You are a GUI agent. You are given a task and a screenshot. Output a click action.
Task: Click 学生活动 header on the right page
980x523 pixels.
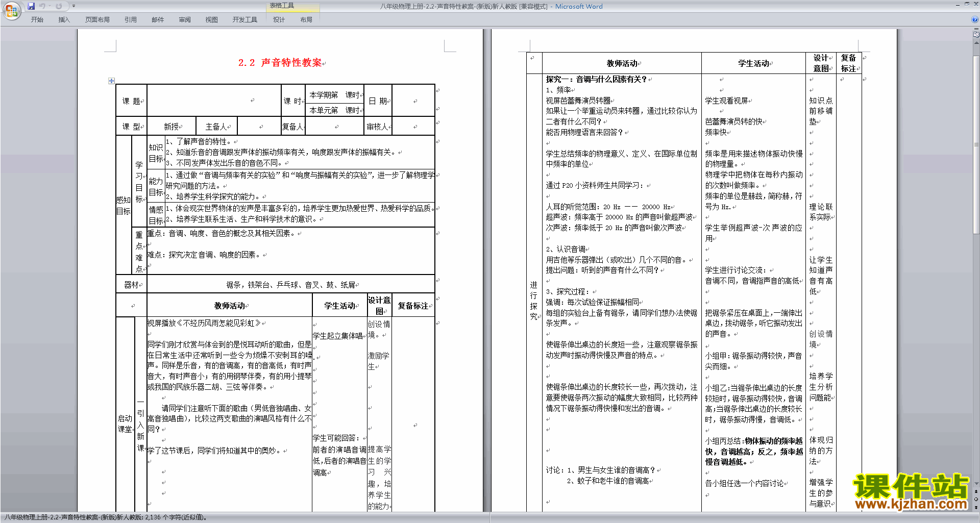coord(754,63)
